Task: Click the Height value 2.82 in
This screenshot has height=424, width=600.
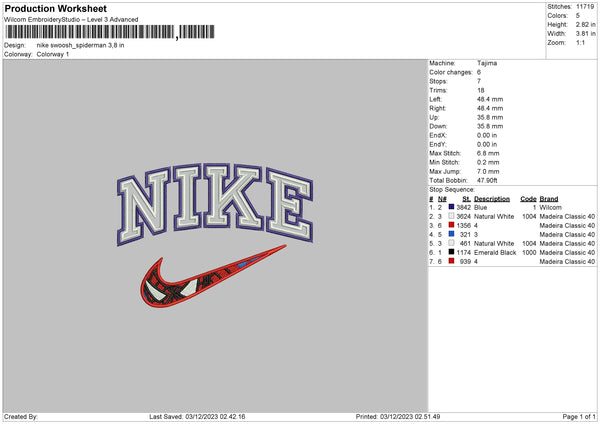Action: pos(585,24)
